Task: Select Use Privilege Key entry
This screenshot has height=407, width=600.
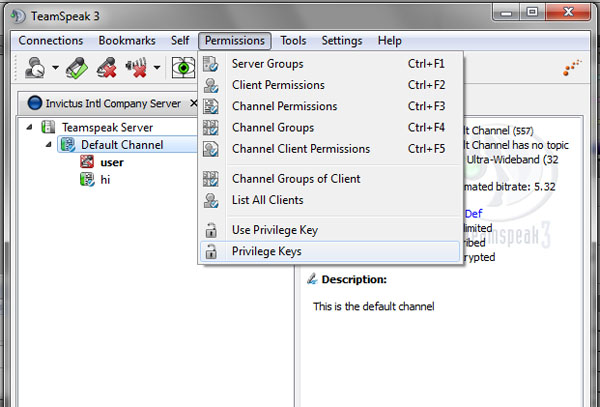Action: (330, 230)
